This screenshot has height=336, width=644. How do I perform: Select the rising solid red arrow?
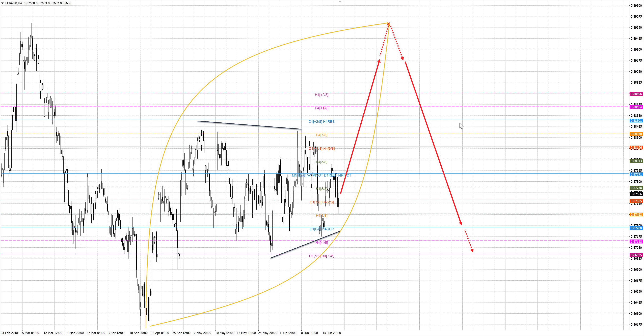click(360, 127)
